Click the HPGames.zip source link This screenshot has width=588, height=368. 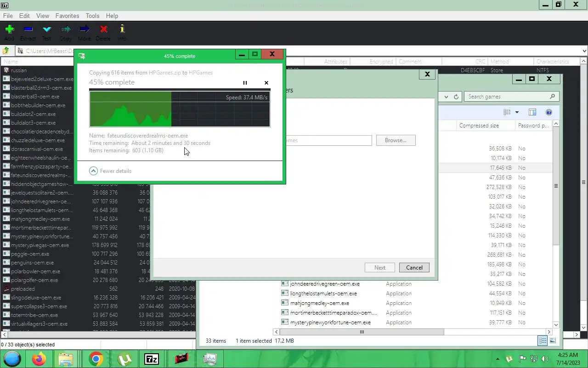pos(164,73)
